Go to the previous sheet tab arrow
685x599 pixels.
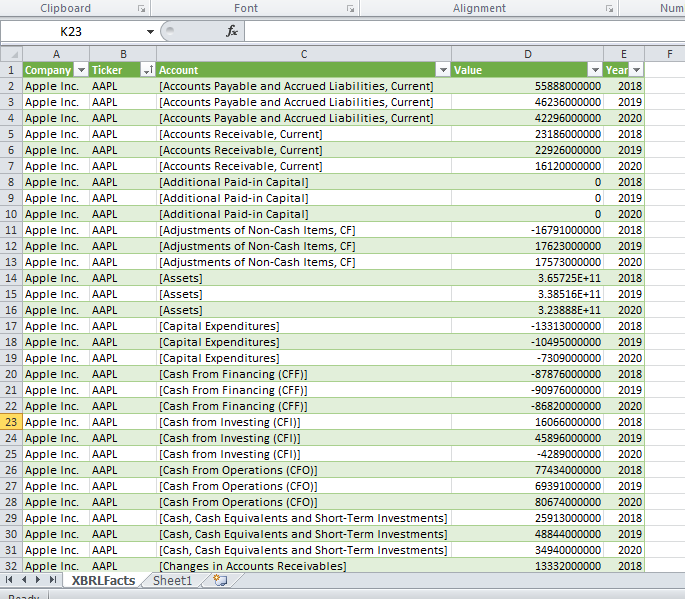(x=24, y=580)
